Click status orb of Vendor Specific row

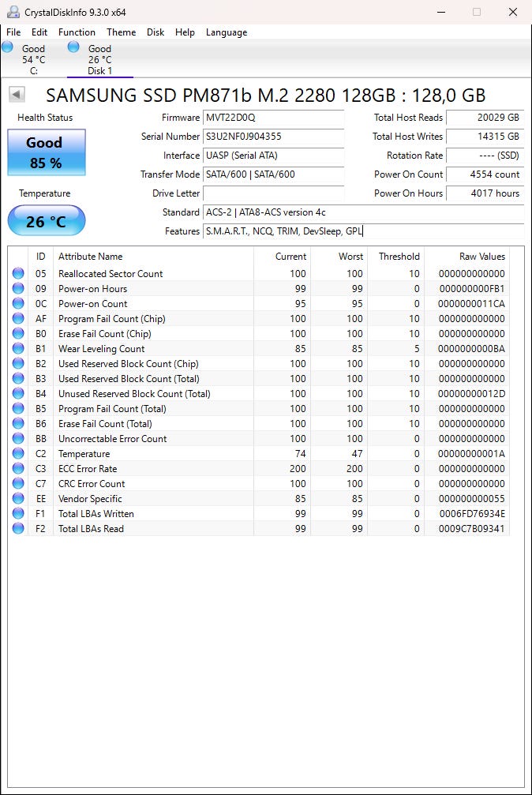click(x=18, y=498)
